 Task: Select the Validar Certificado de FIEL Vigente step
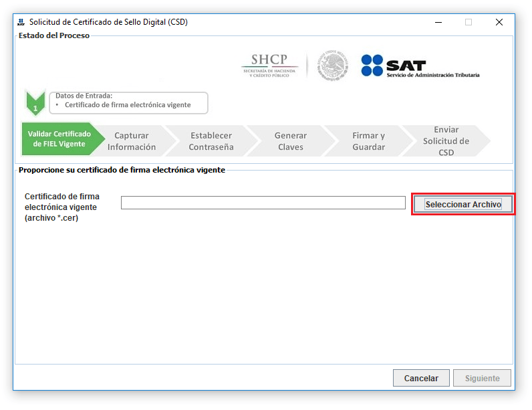[x=59, y=139]
